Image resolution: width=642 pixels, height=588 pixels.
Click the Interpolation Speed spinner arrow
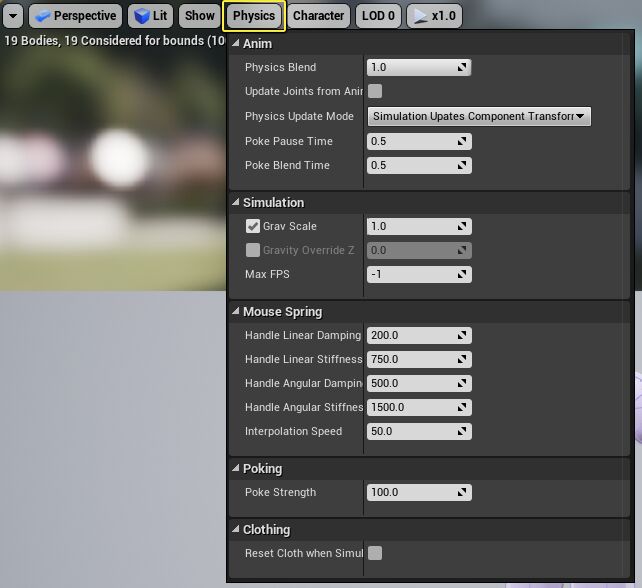pyautogui.click(x=462, y=432)
